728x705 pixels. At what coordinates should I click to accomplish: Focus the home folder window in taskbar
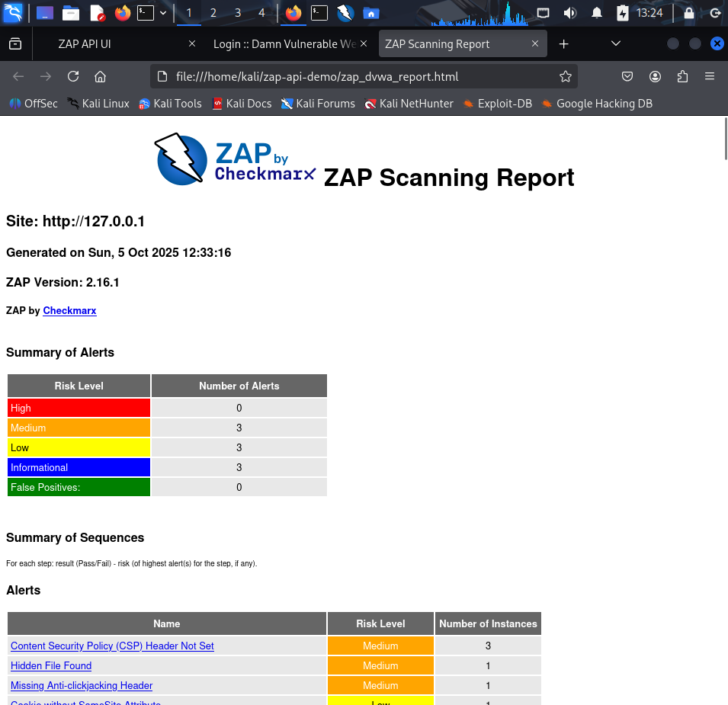pos(371,13)
